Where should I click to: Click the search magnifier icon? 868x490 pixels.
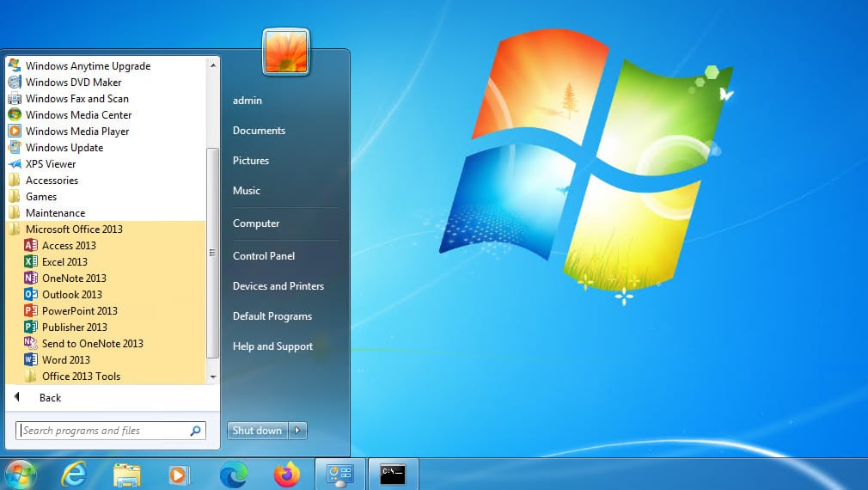[195, 431]
